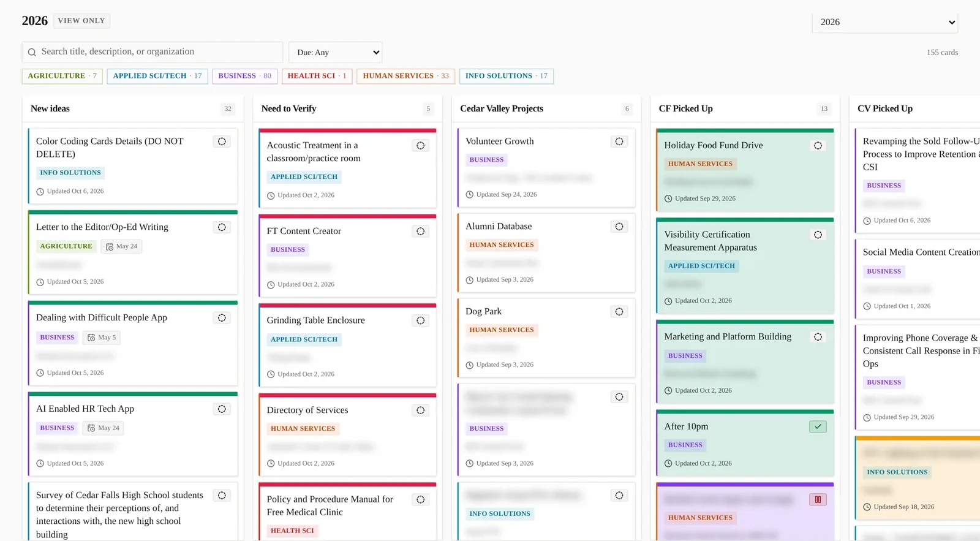Filter by APPLIED SCI/TECH category
Image resolution: width=980 pixels, height=541 pixels.
[x=157, y=76]
